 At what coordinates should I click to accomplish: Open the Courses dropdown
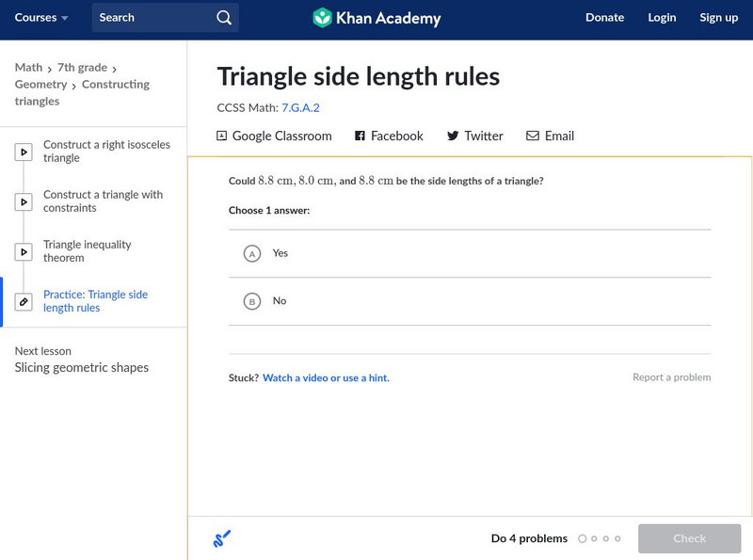point(40,17)
